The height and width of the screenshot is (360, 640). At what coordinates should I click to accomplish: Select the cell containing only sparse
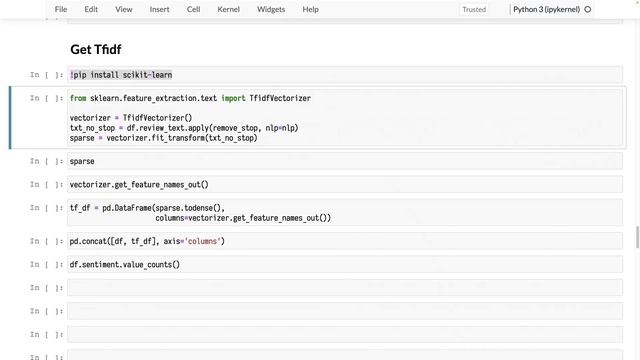point(345,161)
